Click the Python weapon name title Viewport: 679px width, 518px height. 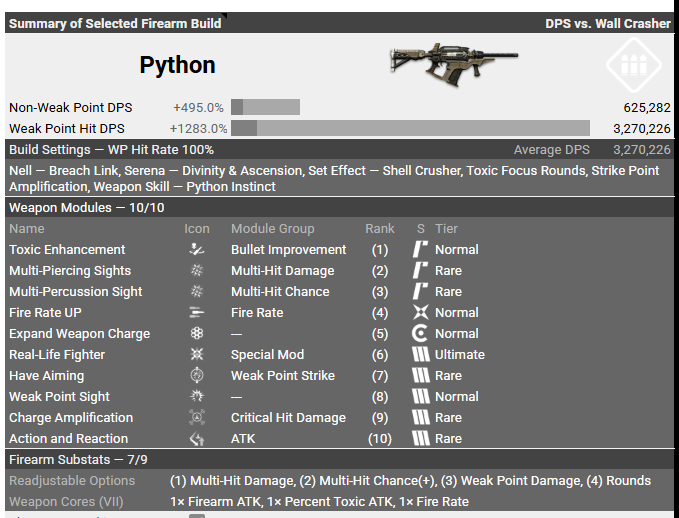pos(177,65)
